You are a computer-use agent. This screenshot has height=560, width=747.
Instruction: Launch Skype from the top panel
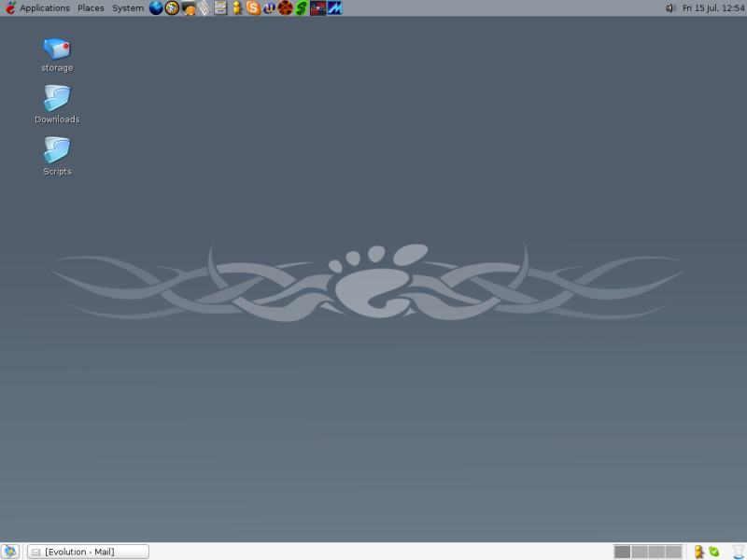pos(253,8)
